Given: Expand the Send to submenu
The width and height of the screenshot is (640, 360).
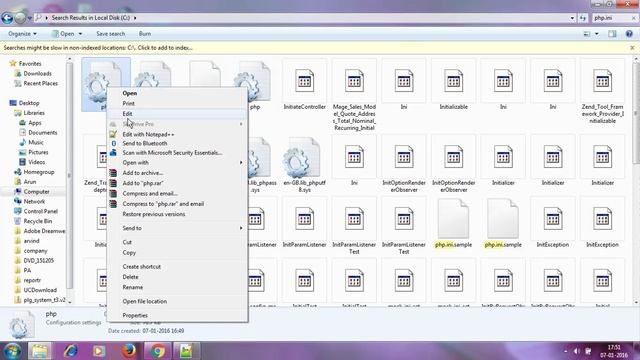Looking at the screenshot, I should 177,228.
